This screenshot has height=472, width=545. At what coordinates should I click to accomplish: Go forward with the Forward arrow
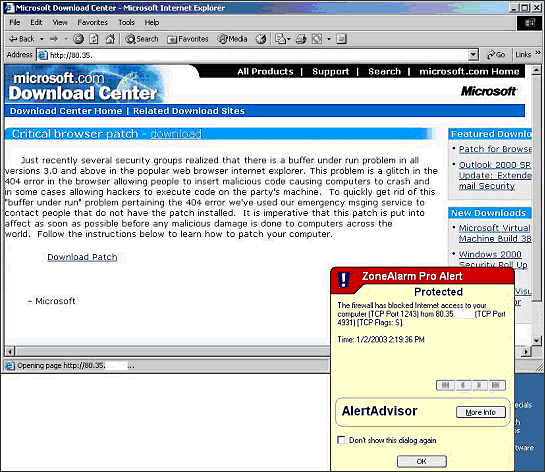pos(54,39)
